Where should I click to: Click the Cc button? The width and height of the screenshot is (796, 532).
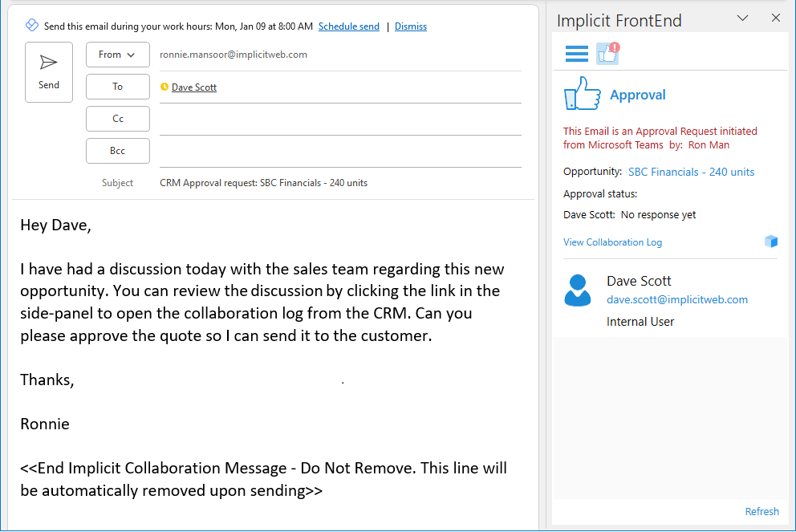pyautogui.click(x=117, y=119)
